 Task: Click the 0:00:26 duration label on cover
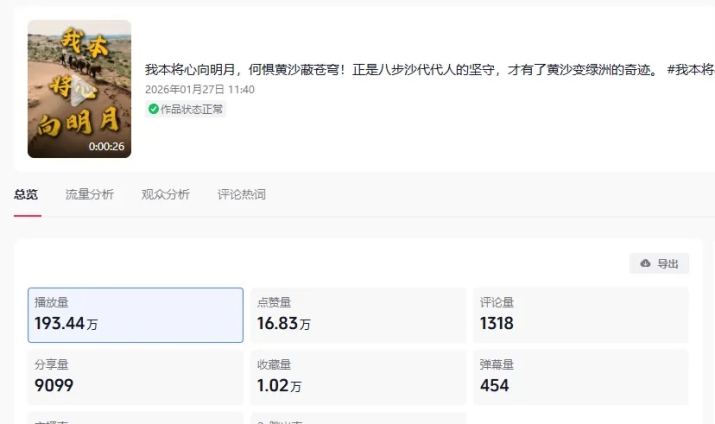(106, 146)
